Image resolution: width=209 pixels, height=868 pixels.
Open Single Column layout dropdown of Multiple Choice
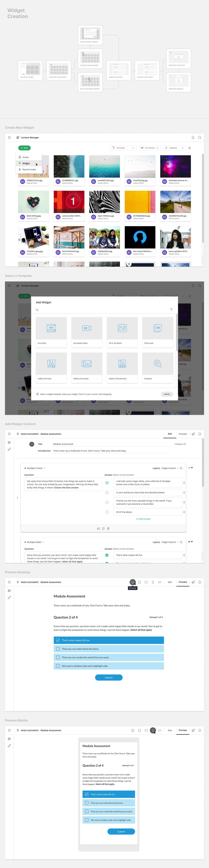170,468
